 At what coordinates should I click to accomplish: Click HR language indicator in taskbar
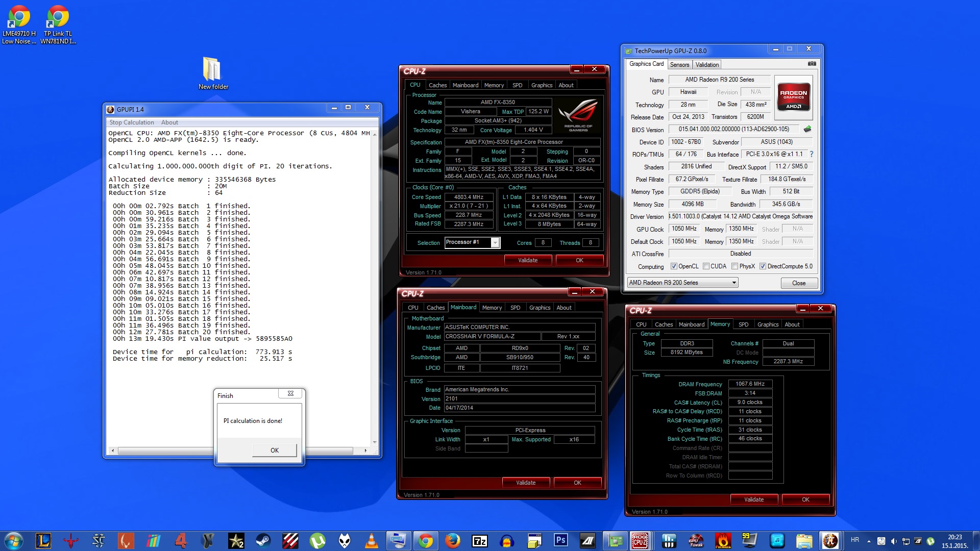pos(855,540)
